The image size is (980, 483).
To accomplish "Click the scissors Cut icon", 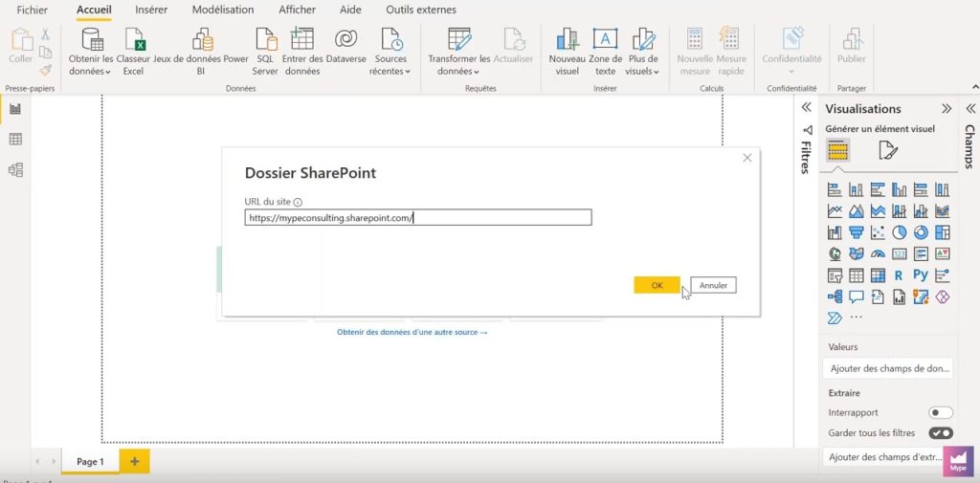I will pyautogui.click(x=46, y=34).
